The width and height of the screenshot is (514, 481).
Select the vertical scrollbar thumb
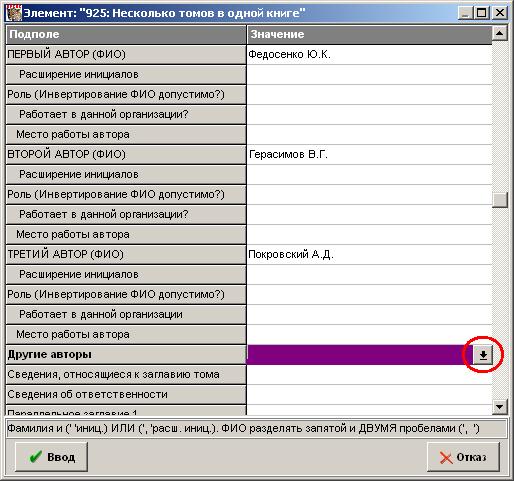pyautogui.click(x=500, y=200)
